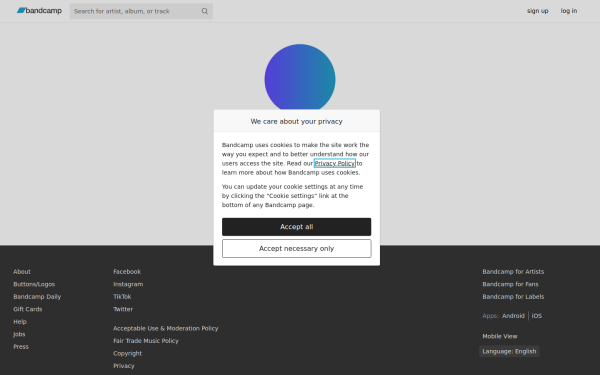Open Bandcamp for Artists link
Viewport: 600px width, 375px height.
pos(513,272)
